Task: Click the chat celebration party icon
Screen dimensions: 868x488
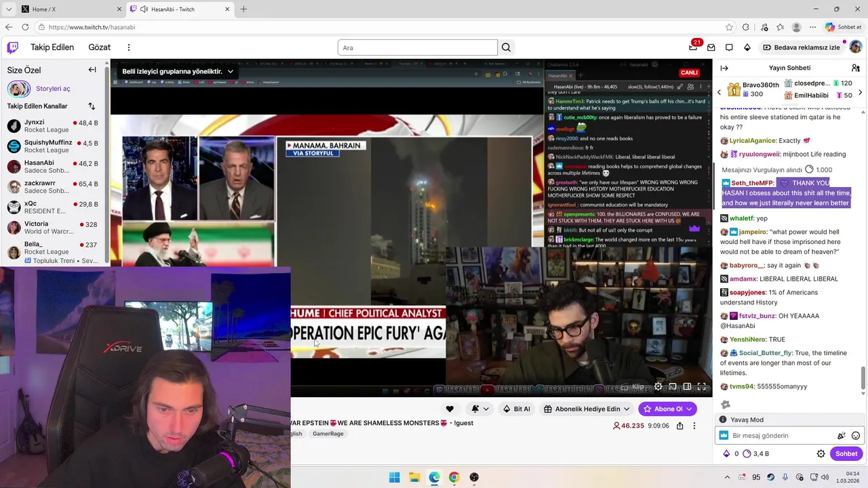Action: pos(842,436)
